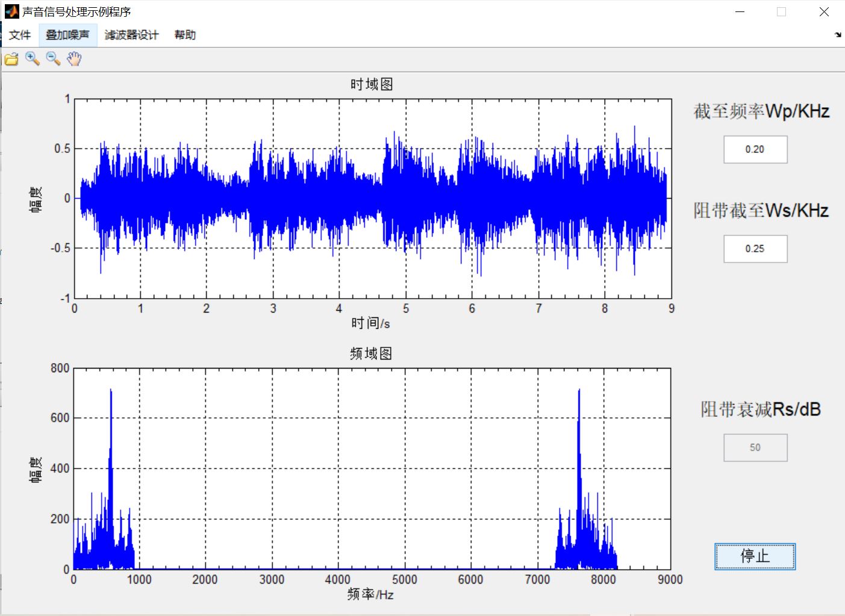This screenshot has height=616, width=845.
Task: Open a sound file using the folder icon
Action: pos(11,58)
